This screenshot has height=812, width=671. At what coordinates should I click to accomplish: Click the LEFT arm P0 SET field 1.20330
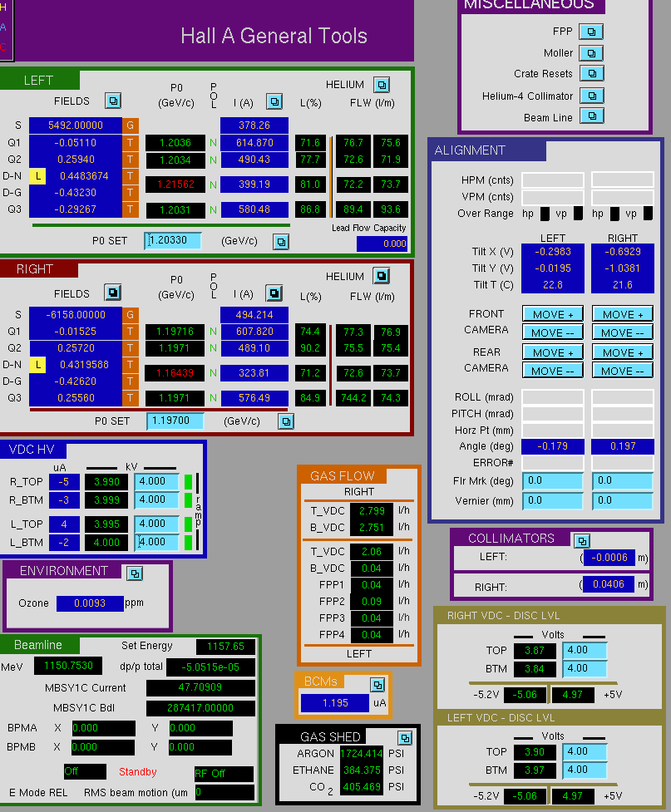173,240
